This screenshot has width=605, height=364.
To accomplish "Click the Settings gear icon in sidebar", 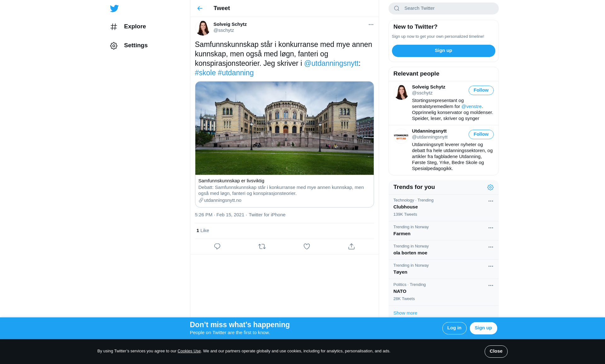I will pyautogui.click(x=114, y=46).
